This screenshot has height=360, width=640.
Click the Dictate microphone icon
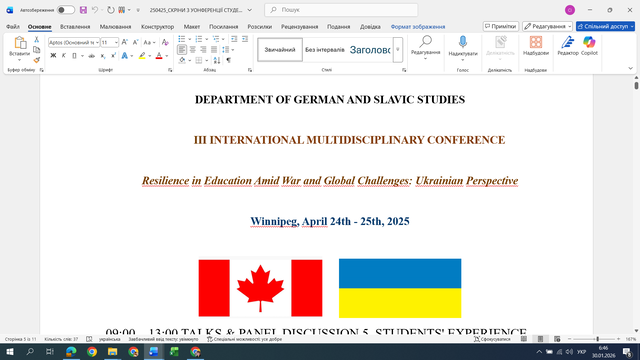pyautogui.click(x=462, y=42)
